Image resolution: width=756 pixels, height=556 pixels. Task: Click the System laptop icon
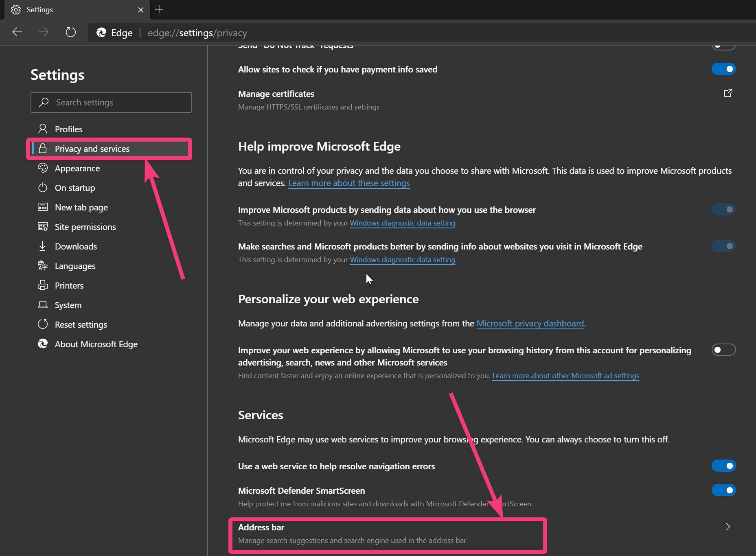tap(42, 305)
